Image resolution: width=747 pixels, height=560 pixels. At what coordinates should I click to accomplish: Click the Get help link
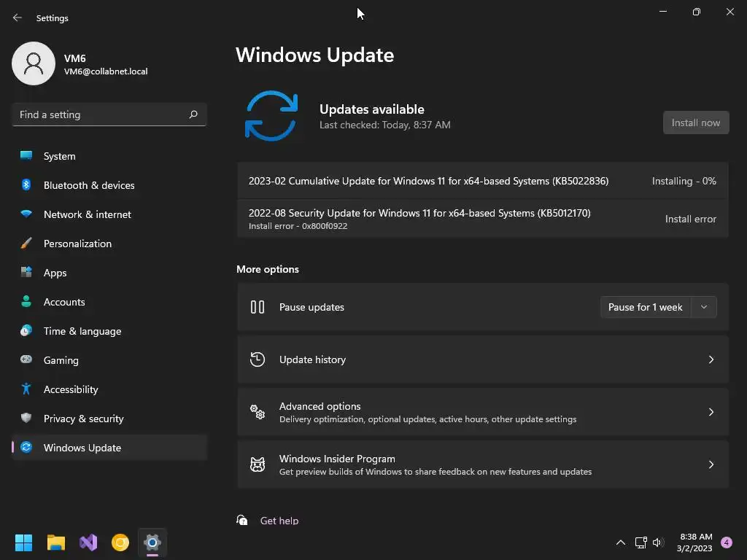(x=279, y=521)
